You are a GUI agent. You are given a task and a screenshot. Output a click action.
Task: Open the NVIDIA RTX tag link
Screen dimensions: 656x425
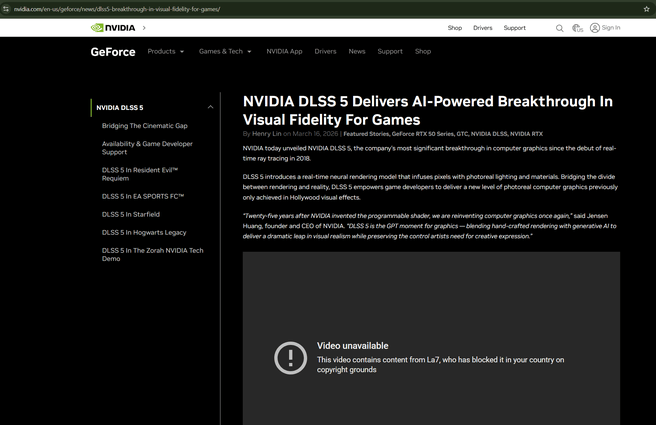coord(526,134)
